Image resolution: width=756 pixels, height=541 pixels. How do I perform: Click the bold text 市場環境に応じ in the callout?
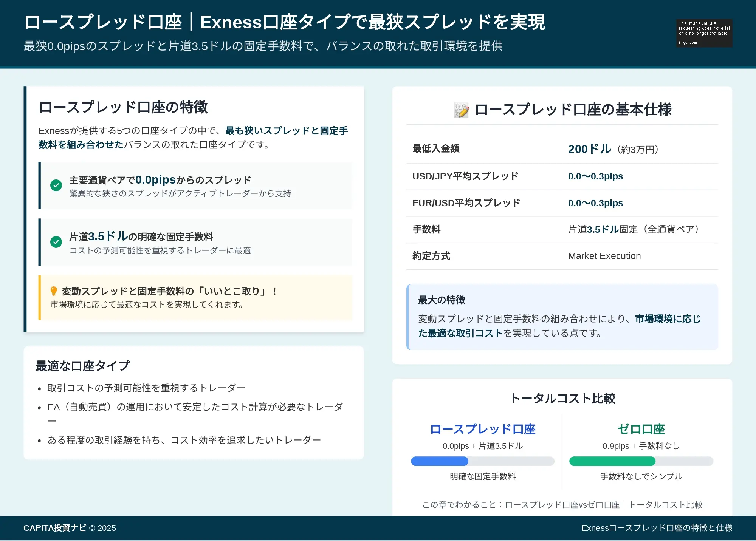[x=668, y=319]
